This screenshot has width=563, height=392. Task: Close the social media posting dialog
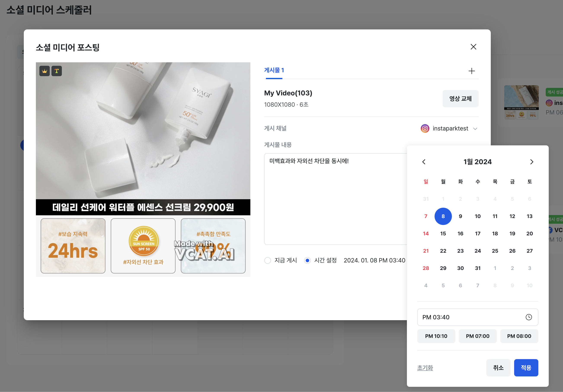[473, 47]
